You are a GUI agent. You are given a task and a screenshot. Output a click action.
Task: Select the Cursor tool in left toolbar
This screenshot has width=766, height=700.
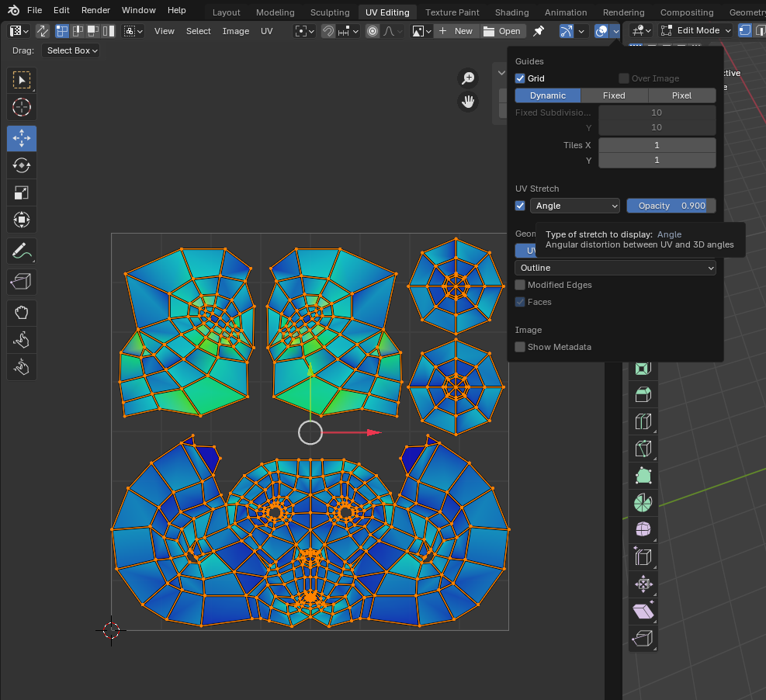(22, 107)
